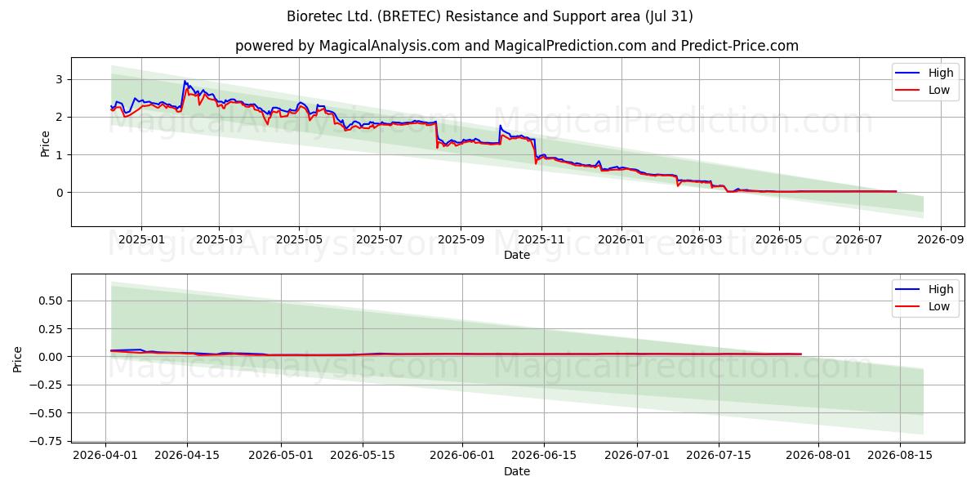
Task: Click the '2025-11' x-axis label
Action: (x=541, y=240)
